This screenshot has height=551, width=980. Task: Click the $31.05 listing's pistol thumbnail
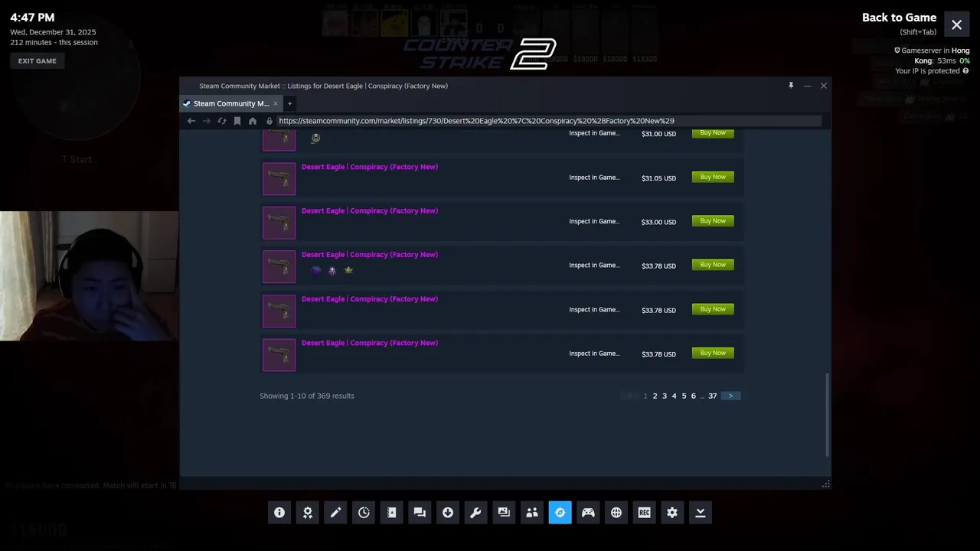click(279, 179)
